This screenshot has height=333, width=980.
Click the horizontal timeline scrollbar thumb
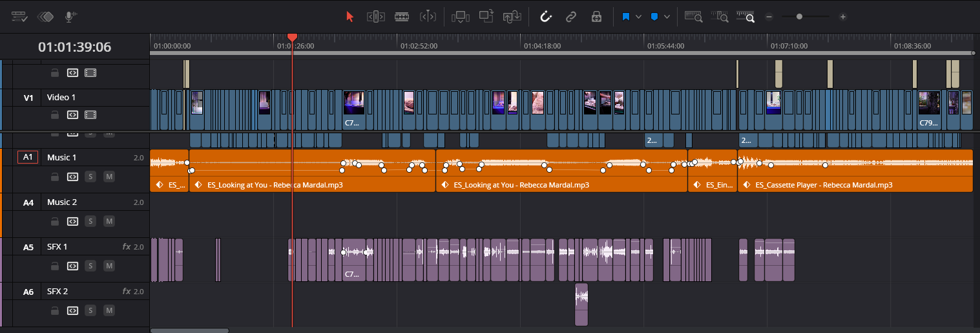tap(189, 330)
